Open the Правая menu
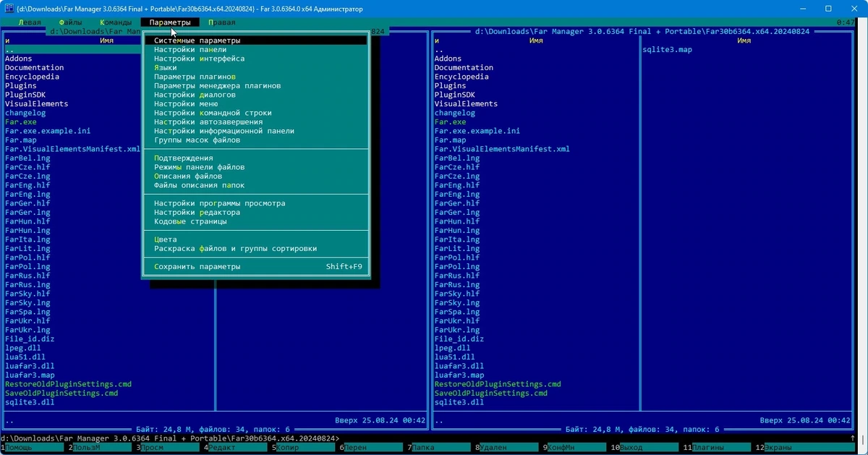Viewport: 868px width, 455px height. (x=221, y=22)
